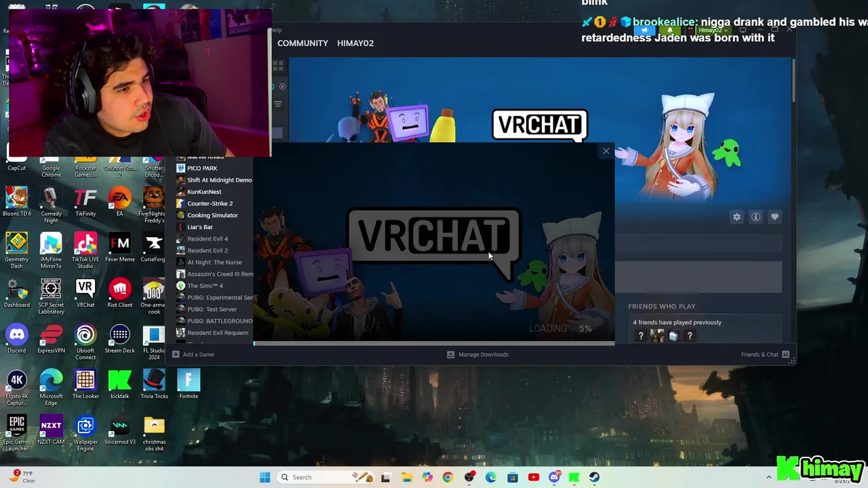Click the CurseForge desktop icon
Viewport: 868px width, 488px height.
click(x=154, y=247)
